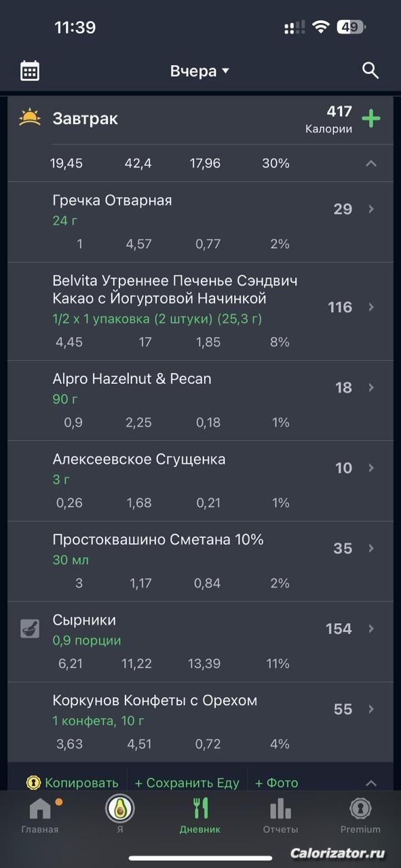Open the calendar icon
This screenshot has width=401, height=868.
30,71
